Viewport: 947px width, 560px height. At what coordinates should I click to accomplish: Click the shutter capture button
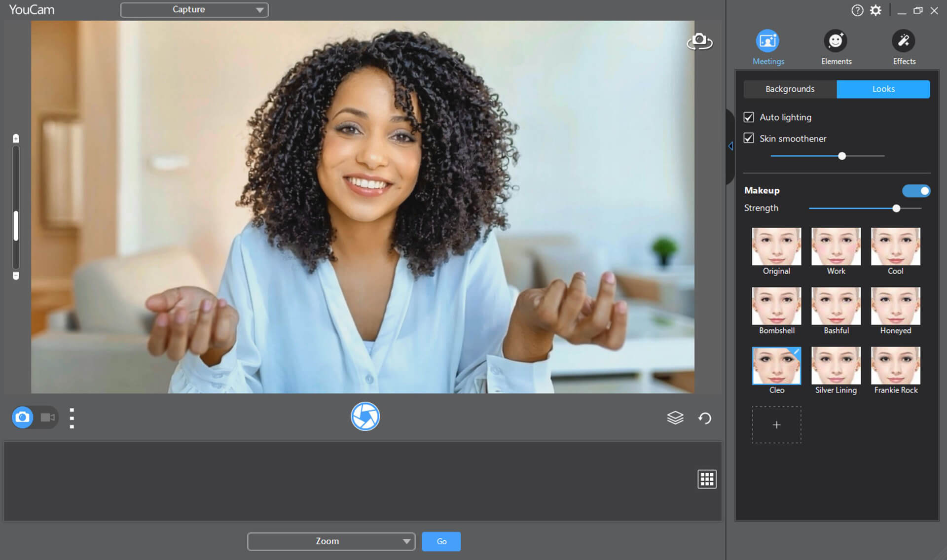[x=365, y=417]
